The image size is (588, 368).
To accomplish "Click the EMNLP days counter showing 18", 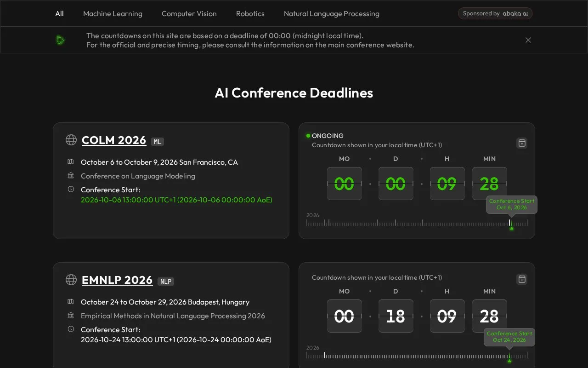I will click(396, 316).
